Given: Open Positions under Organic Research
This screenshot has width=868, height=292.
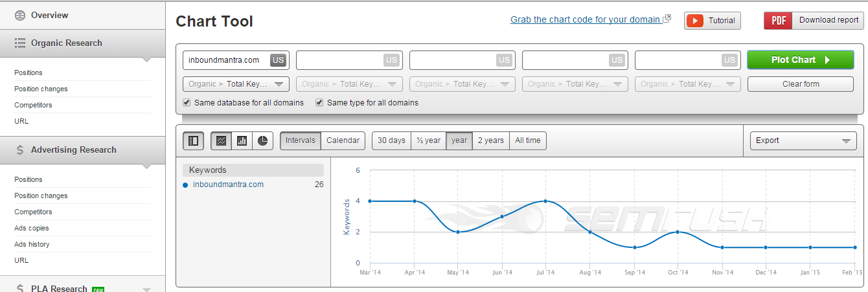Looking at the screenshot, I should coord(29,73).
